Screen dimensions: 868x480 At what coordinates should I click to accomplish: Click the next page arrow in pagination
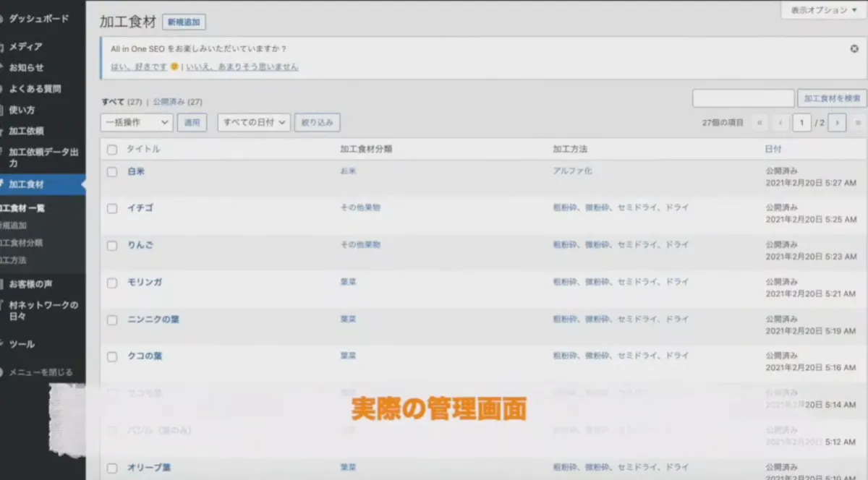[x=837, y=123]
